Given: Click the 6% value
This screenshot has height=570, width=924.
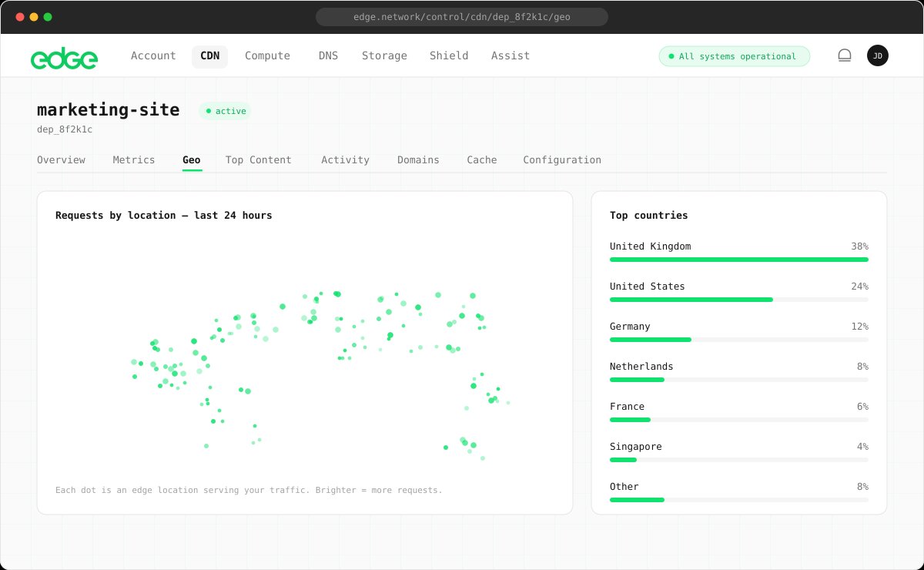Looking at the screenshot, I should point(862,407).
